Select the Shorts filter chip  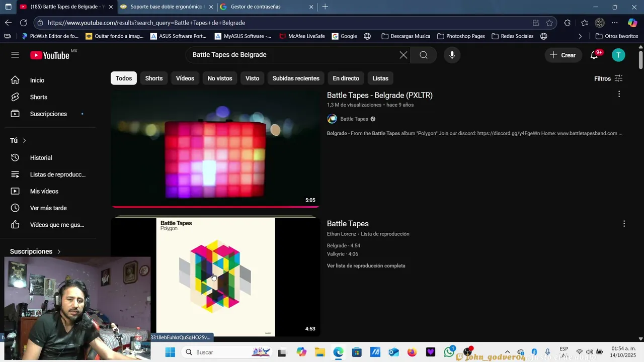pyautogui.click(x=154, y=78)
